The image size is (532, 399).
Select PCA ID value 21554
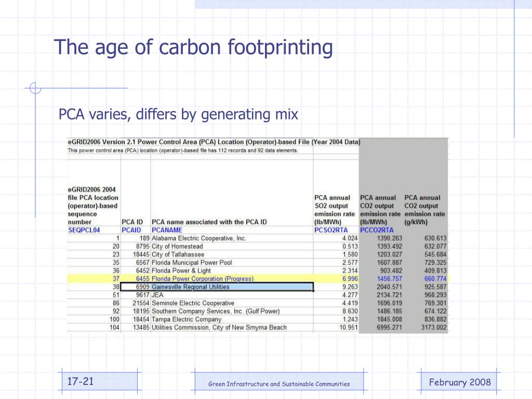[x=141, y=303]
